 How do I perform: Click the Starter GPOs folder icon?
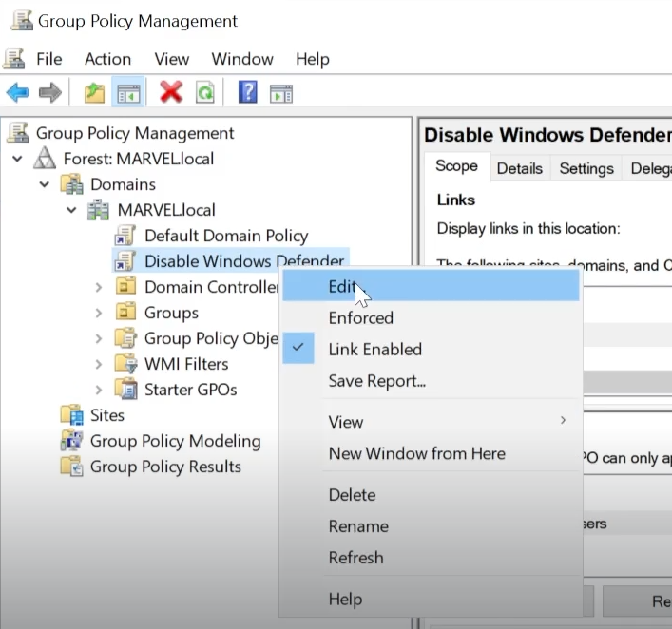point(126,389)
